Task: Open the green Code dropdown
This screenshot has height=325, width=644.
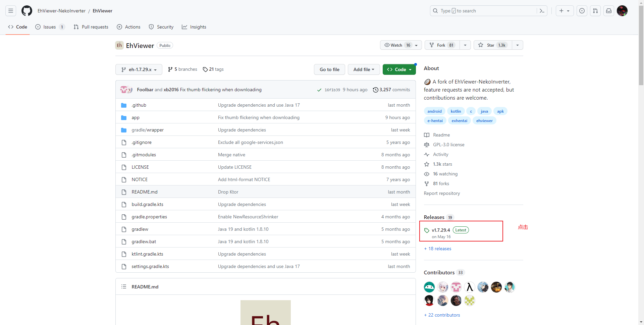Action: pyautogui.click(x=399, y=69)
